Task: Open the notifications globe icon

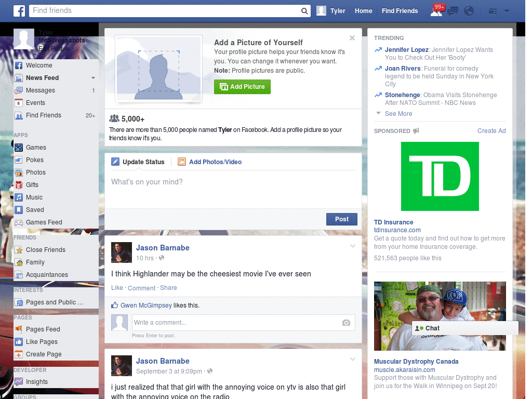Action: click(469, 11)
